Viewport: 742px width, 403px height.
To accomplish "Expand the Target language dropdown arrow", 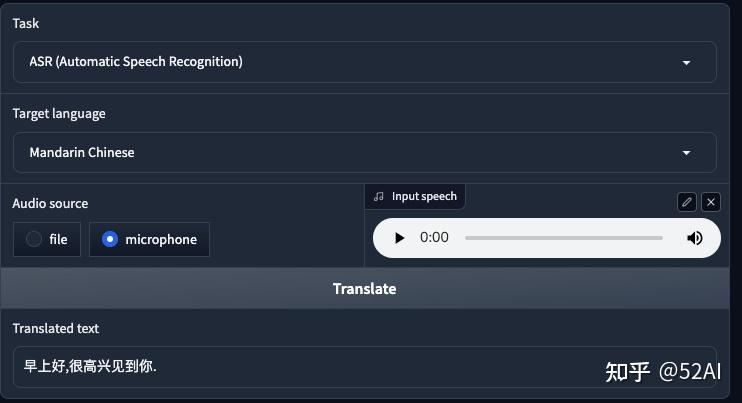I will click(686, 153).
